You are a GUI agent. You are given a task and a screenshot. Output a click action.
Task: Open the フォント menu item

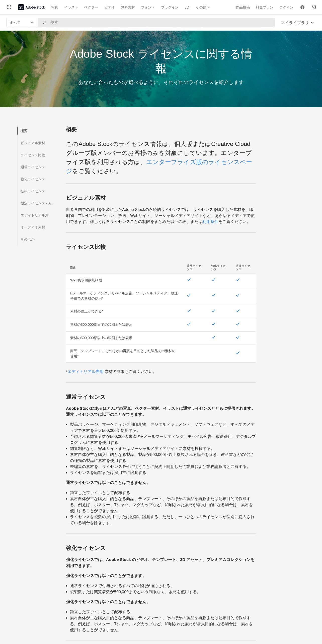148,8
